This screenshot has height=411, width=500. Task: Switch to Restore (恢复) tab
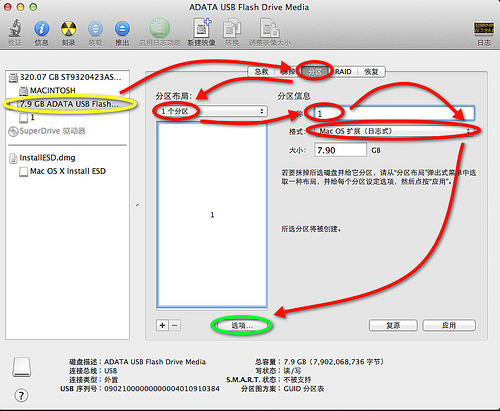(x=371, y=71)
